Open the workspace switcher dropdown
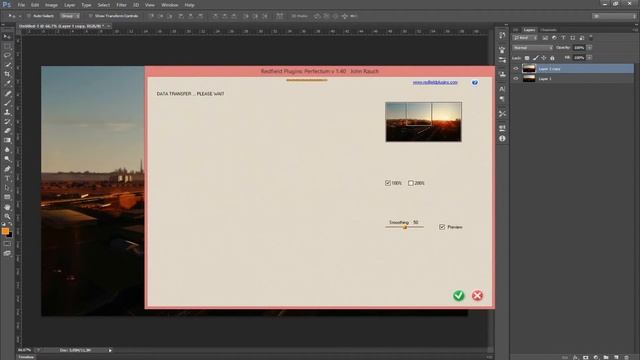 pyautogui.click(x=614, y=16)
